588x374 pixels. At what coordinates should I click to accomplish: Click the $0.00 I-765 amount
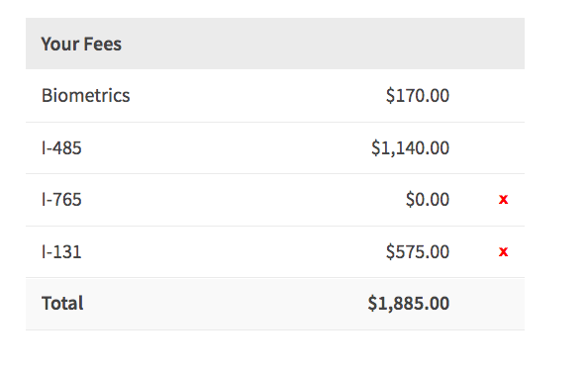tap(428, 199)
